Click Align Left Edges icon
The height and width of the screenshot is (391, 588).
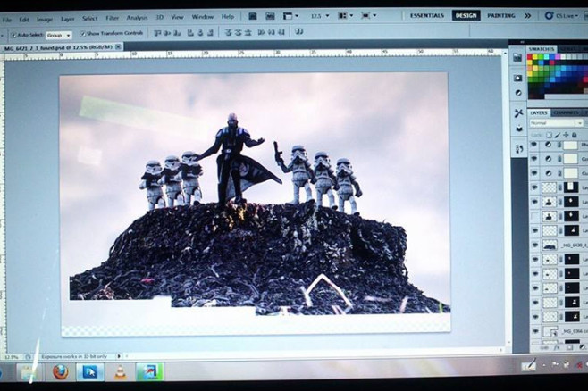pyautogui.click(x=190, y=32)
